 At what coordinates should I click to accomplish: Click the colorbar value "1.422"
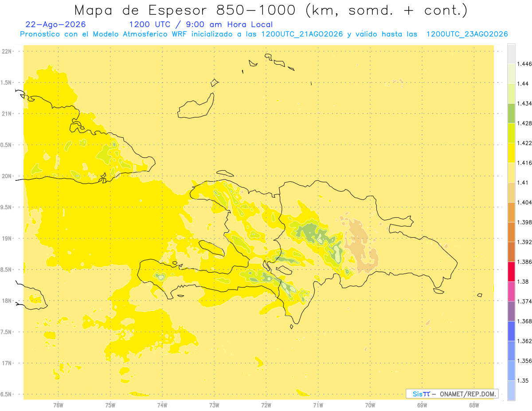coord(524,143)
